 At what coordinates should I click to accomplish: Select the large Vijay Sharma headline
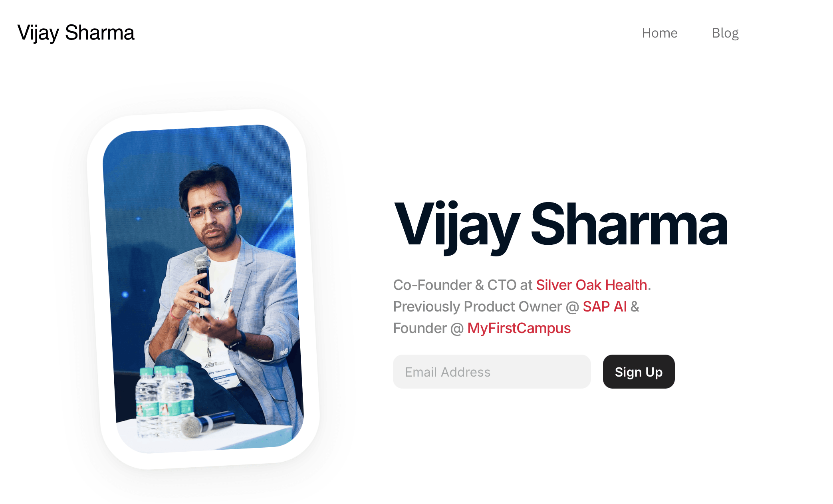[561, 226]
